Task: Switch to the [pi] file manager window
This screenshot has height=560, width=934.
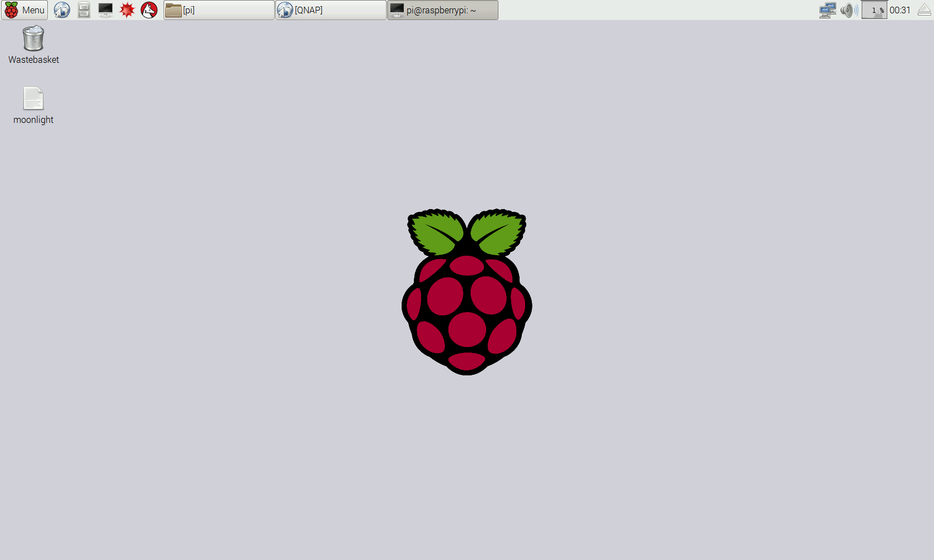Action: [x=219, y=9]
